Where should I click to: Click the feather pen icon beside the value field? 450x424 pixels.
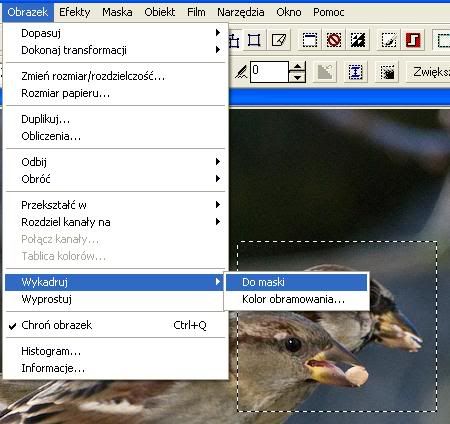click(x=241, y=71)
